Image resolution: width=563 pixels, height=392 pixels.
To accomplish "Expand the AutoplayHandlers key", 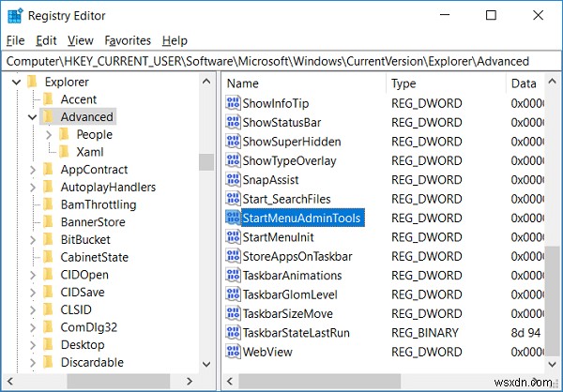I will coord(33,187).
